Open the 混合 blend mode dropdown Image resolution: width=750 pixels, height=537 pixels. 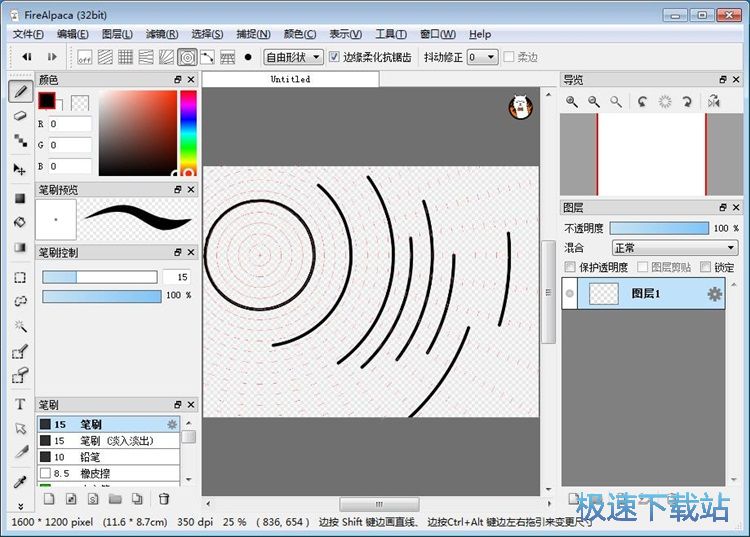point(674,247)
